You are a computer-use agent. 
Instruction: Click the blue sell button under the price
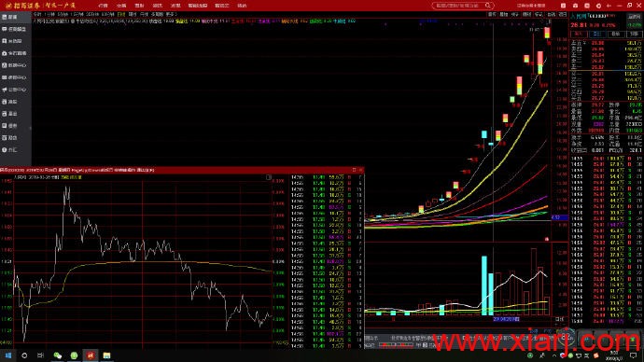point(596,35)
